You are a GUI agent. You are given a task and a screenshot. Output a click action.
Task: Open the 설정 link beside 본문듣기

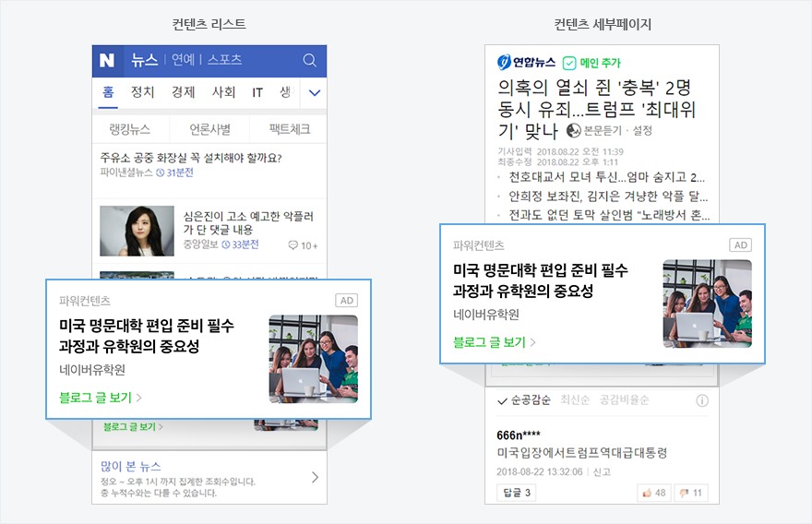click(642, 130)
